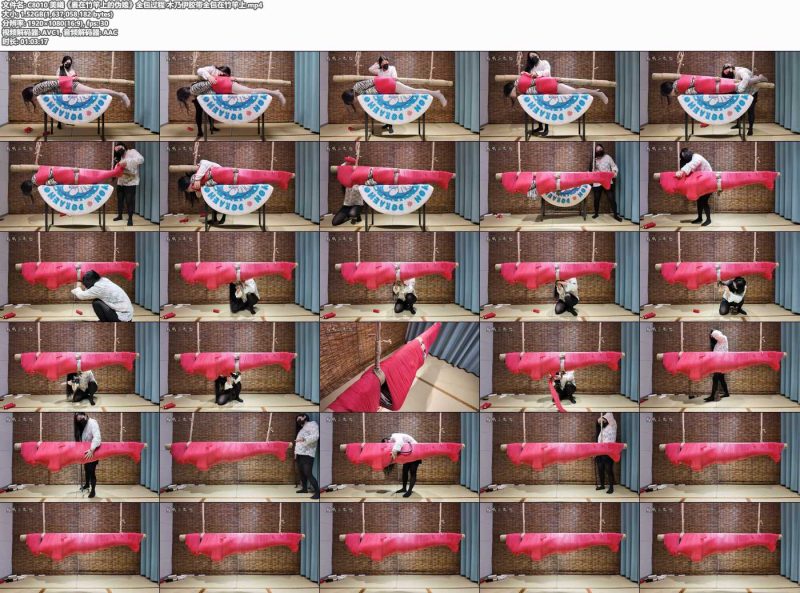Click the resolution info line in header
The width and height of the screenshot is (800, 593).
pos(55,23)
